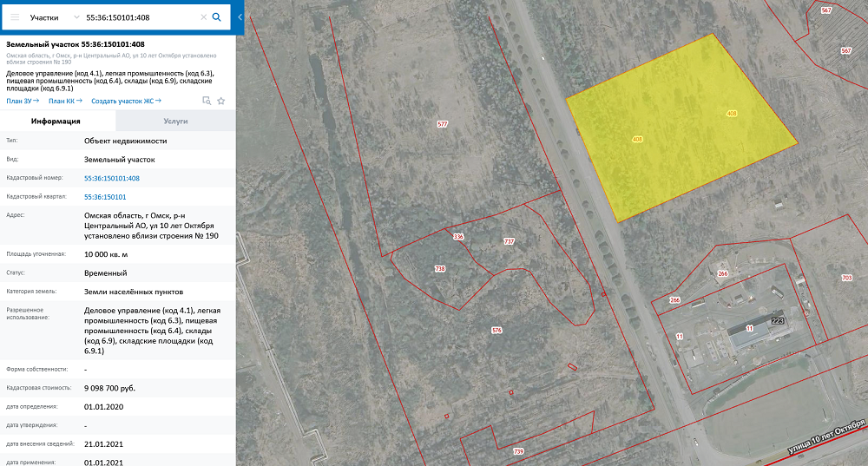Click the magnifying glass search icon

(217, 17)
